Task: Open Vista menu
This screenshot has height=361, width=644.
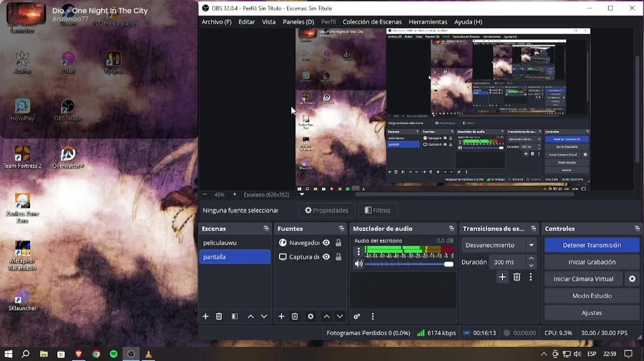Action: click(x=269, y=22)
